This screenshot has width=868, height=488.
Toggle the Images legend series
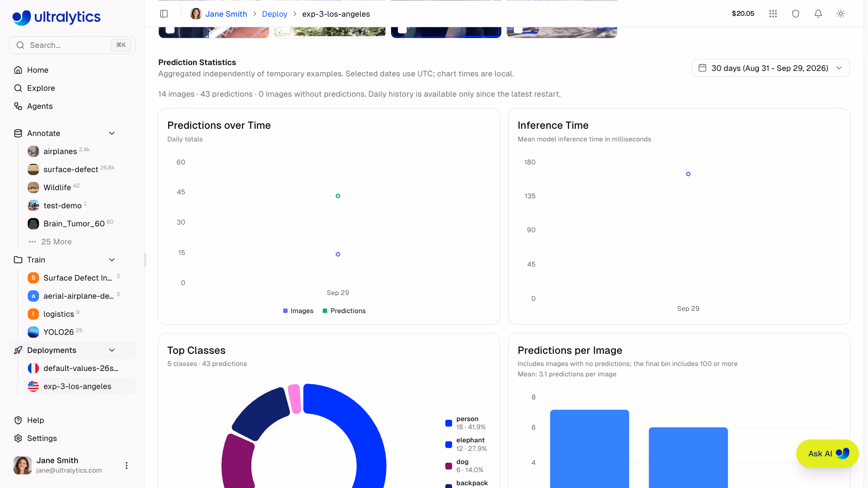coord(298,311)
